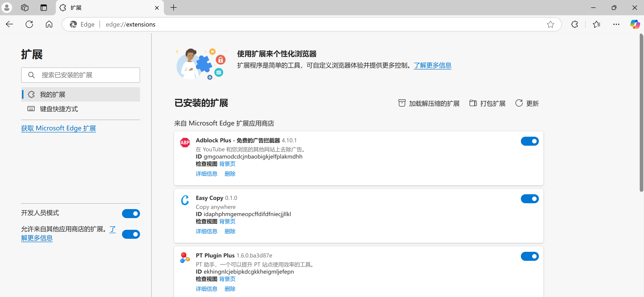Focus the 搜索已安装的扩展 search box
The width and height of the screenshot is (644, 297).
point(81,75)
